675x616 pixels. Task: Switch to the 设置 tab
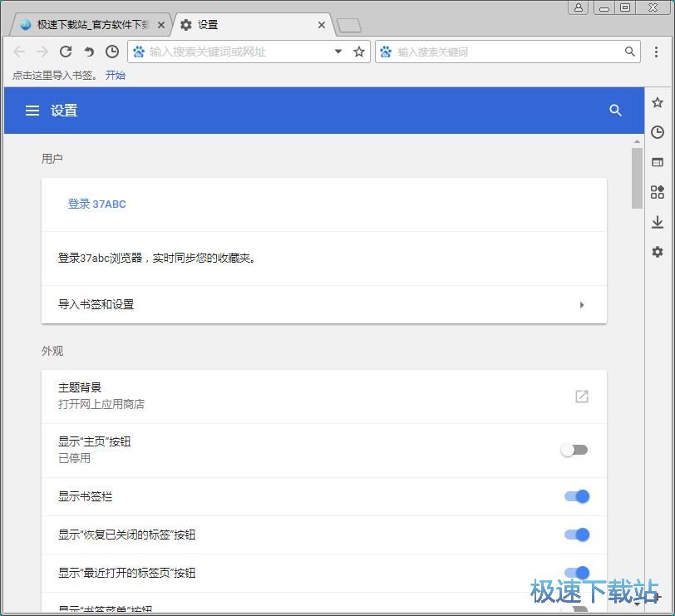point(233,24)
